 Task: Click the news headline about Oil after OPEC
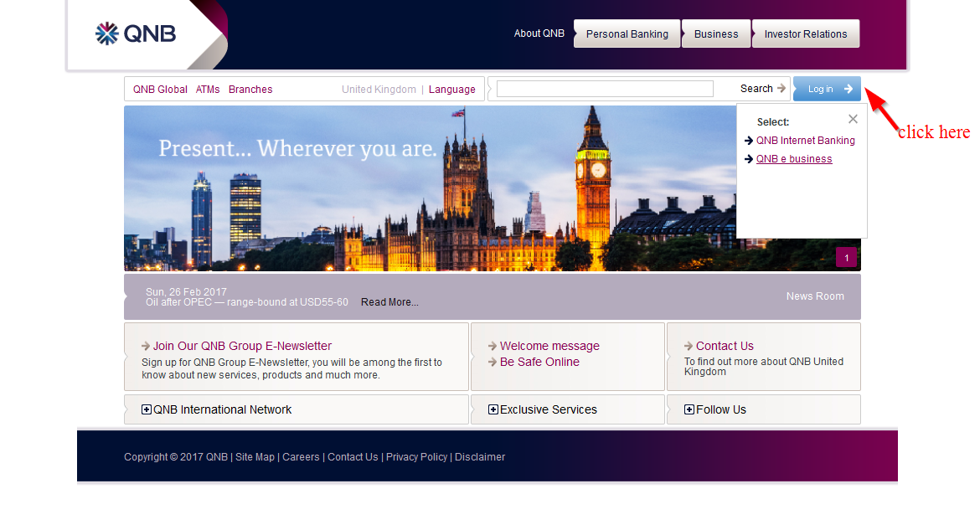[247, 302]
